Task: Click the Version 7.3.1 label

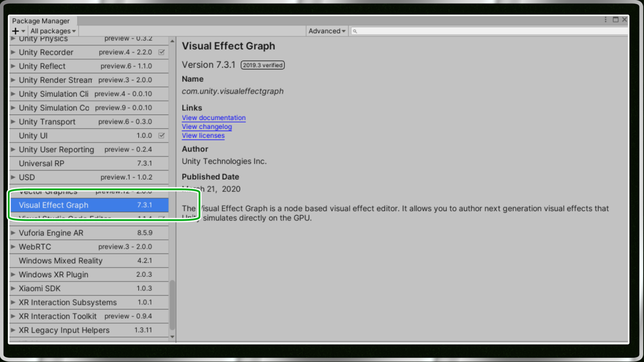Action: [x=209, y=65]
